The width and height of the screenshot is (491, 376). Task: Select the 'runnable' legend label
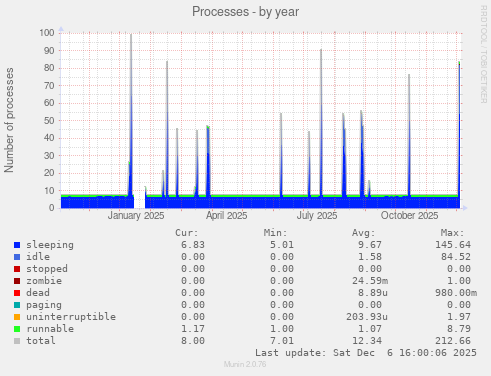(50, 329)
